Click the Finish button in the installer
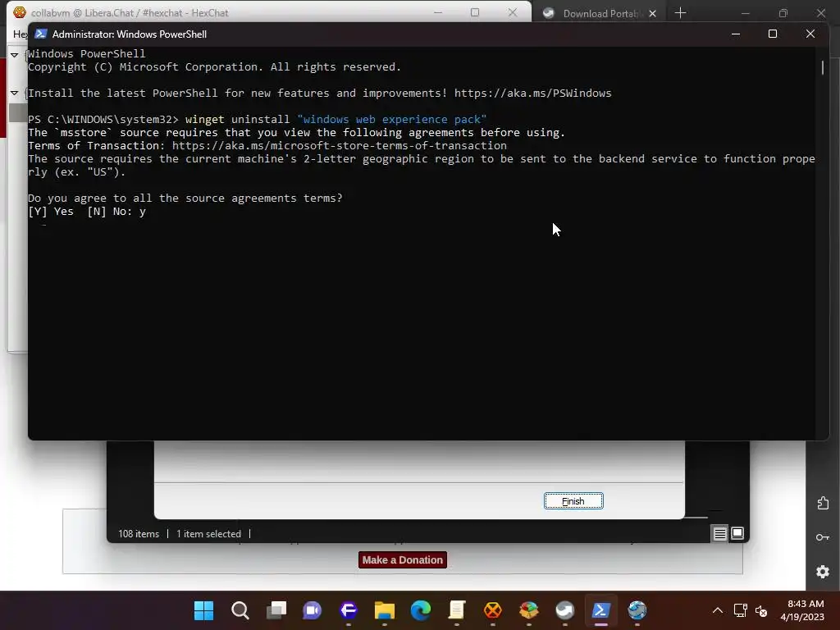Image resolution: width=840 pixels, height=630 pixels. [573, 501]
